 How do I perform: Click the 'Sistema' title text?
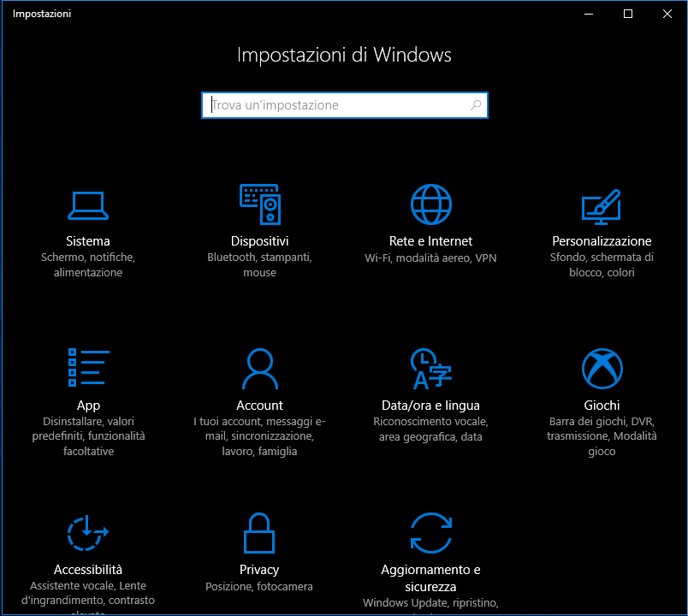pyautogui.click(x=88, y=241)
